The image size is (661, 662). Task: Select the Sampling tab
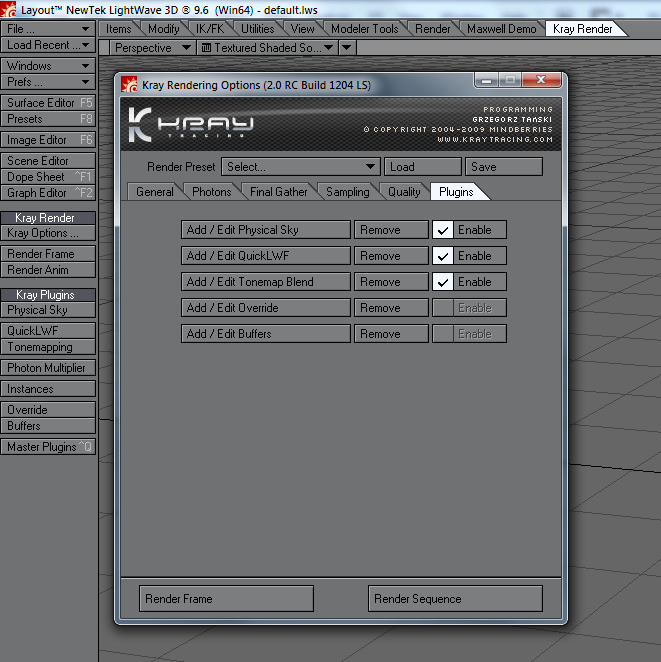point(347,191)
